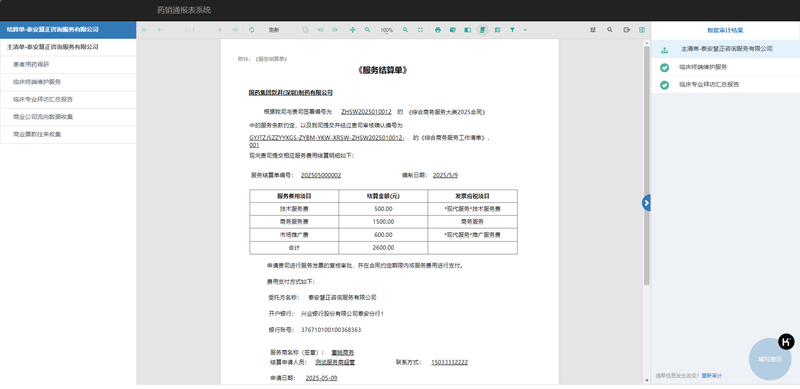
Task: Click the 重新审计 link
Action: (x=711, y=376)
